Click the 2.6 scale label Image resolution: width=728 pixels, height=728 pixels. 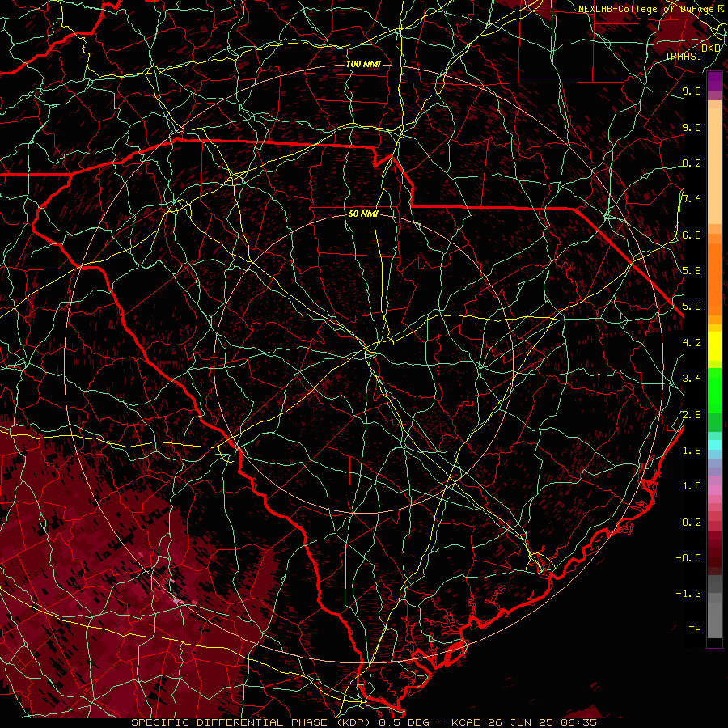click(x=692, y=414)
